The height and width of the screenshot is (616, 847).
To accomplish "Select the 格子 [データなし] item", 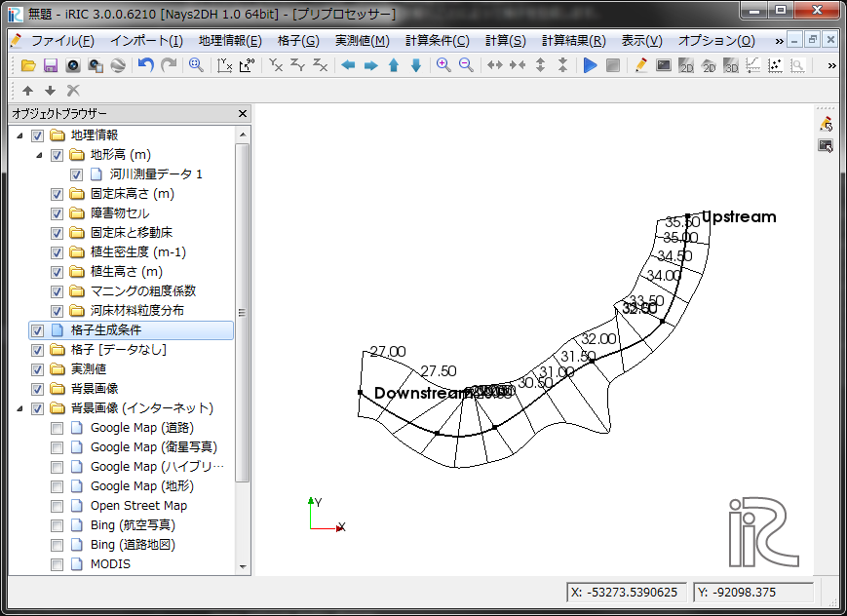I will (118, 350).
